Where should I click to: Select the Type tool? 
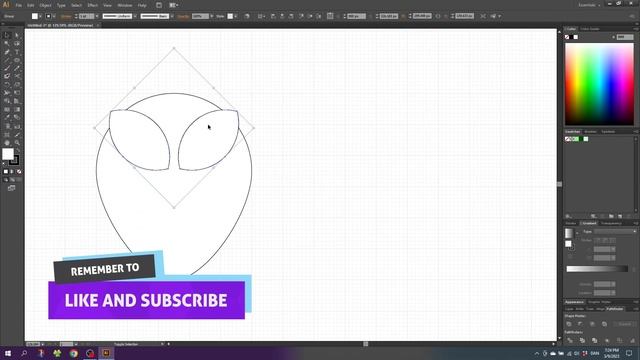17,52
